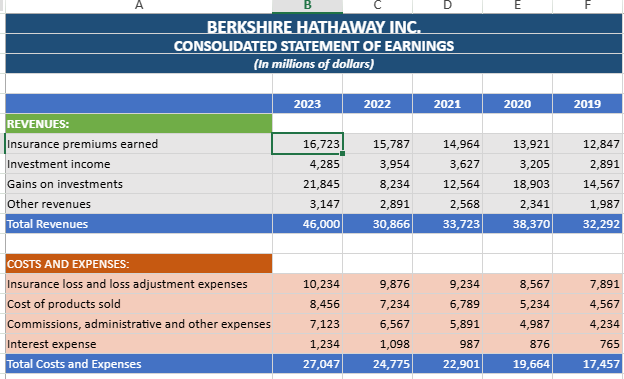
Task: Select cell with value 3,147
Action: pyautogui.click(x=307, y=204)
